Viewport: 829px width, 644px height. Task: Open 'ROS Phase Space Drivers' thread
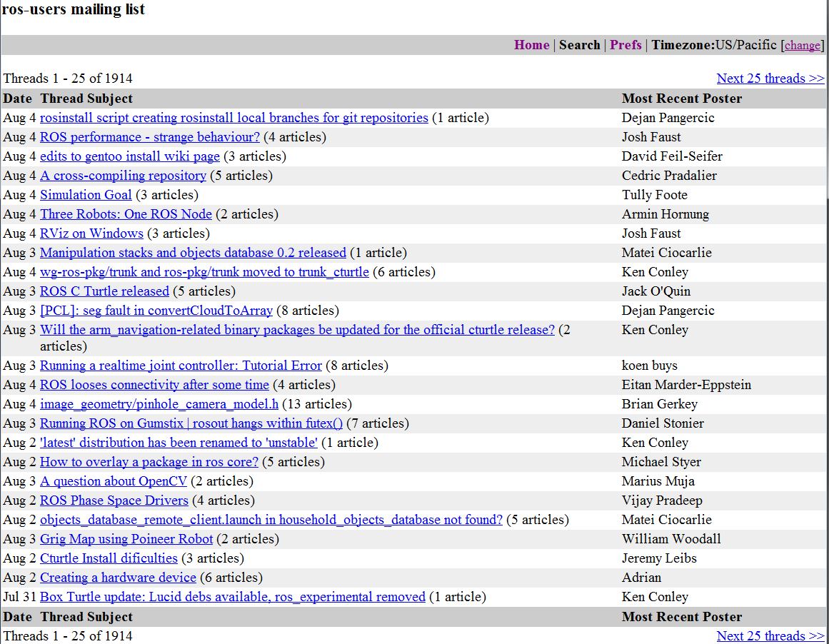[114, 500]
